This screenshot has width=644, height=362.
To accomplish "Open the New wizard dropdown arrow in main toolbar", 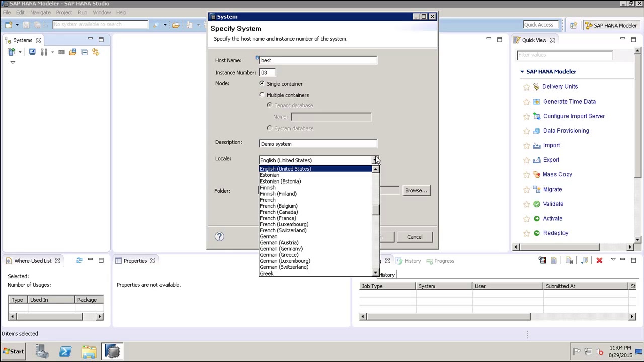I will tap(17, 24).
